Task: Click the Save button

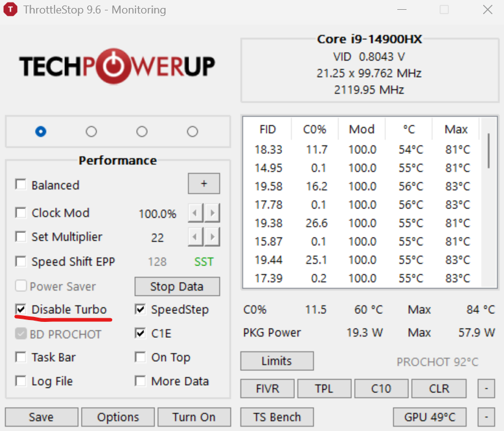Action: (42, 417)
